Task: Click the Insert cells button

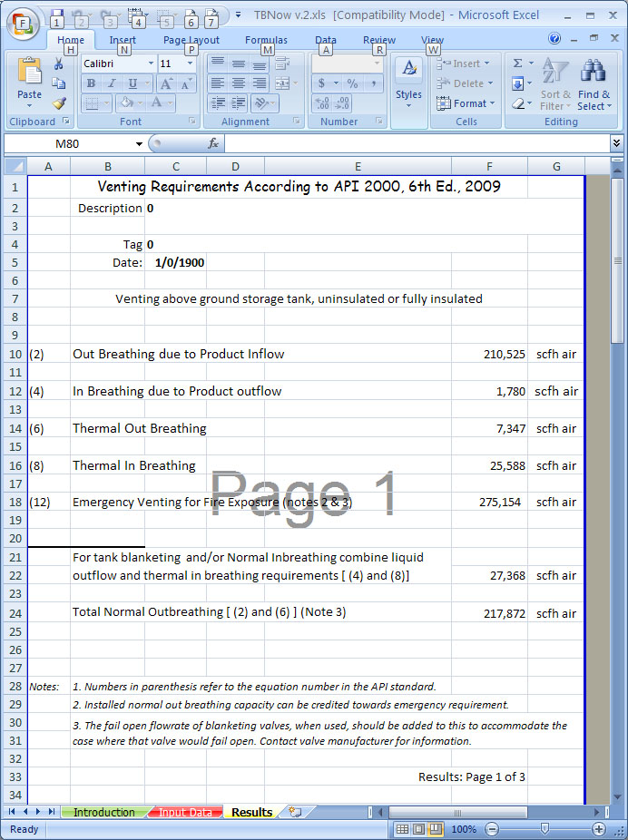Action: [464, 63]
